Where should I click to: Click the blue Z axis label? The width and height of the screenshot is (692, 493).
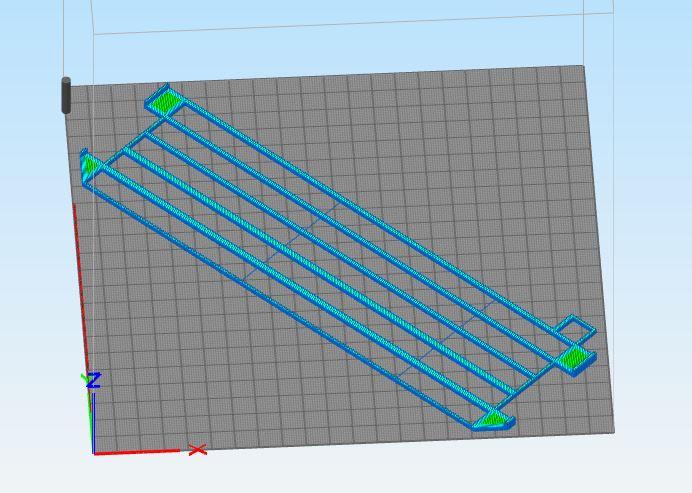(x=94, y=381)
